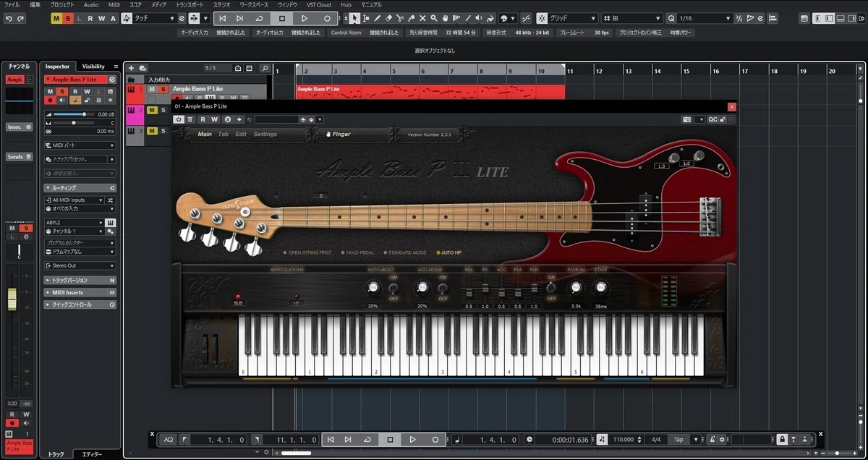Expand the ルーティング section in Inspector
Image resolution: width=868 pixels, height=460 pixels.
pos(80,187)
